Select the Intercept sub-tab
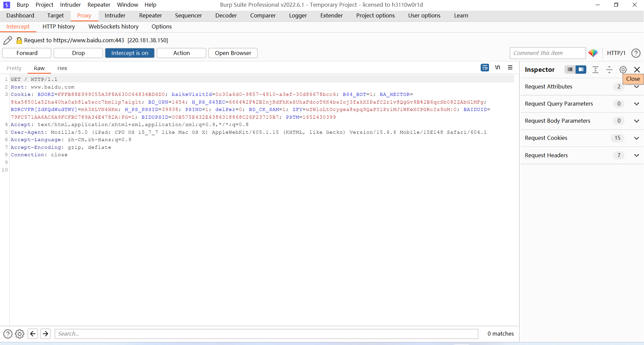644x345 pixels. click(18, 26)
